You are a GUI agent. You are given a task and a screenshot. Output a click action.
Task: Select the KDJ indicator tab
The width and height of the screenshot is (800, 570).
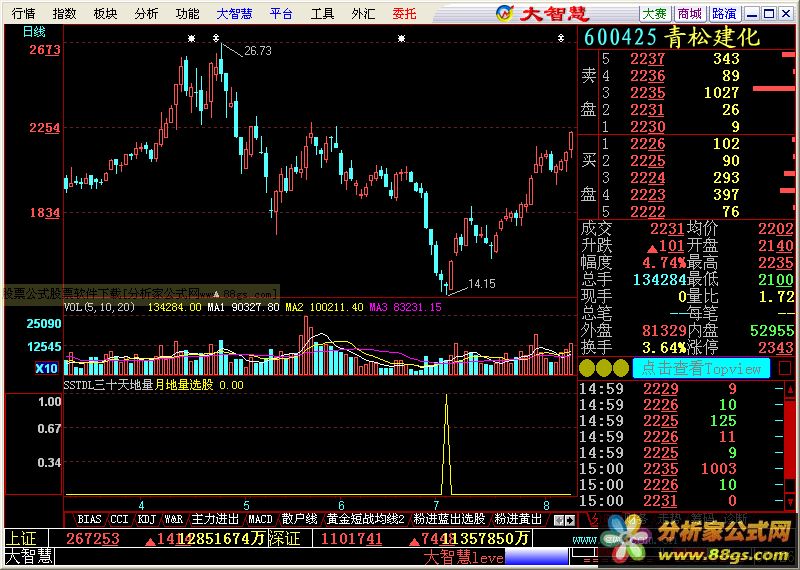click(146, 519)
